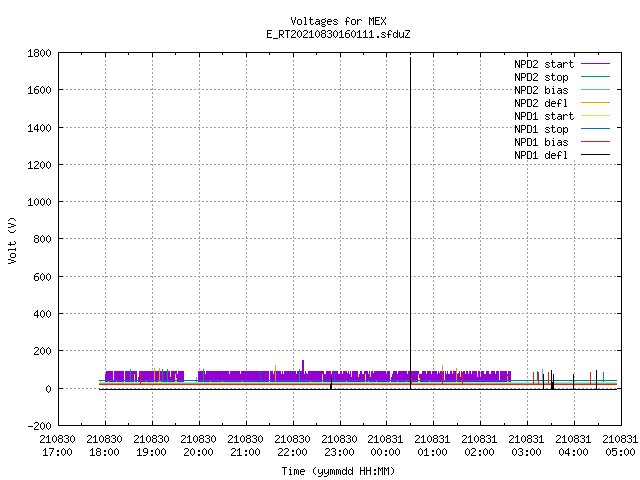This screenshot has height=480, width=640.
Task: Click the 210830 17:00 time tick label
Action: (x=57, y=446)
